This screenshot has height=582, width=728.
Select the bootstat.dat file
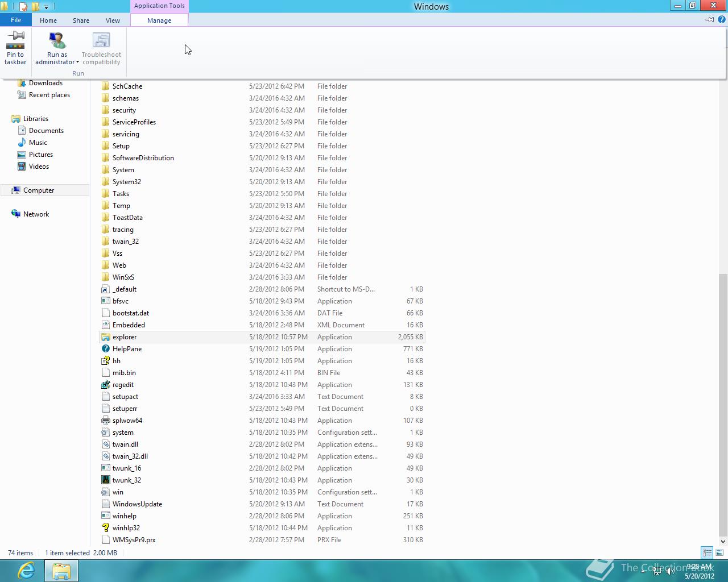262,313
